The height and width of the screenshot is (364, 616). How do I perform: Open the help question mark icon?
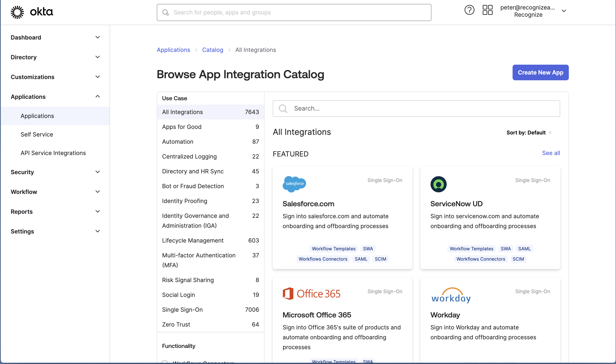pos(469,10)
